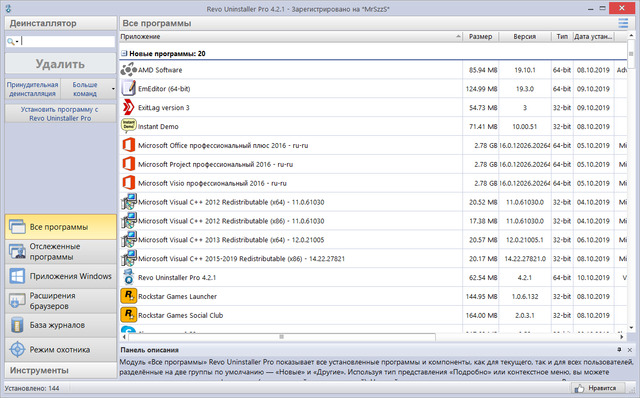This screenshot has width=640, height=398.
Task: Sort by the Размер column header
Action: coord(480,37)
